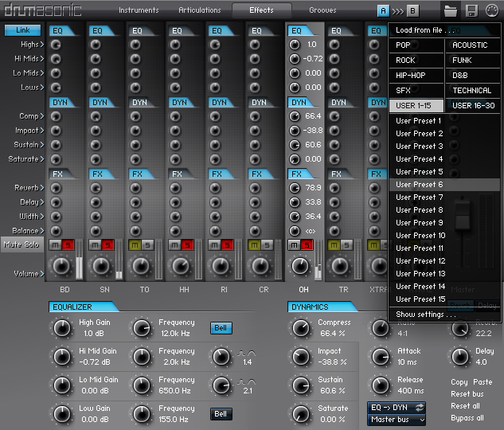
Task: Click the Compress knob in Dynamics
Action: (x=301, y=328)
